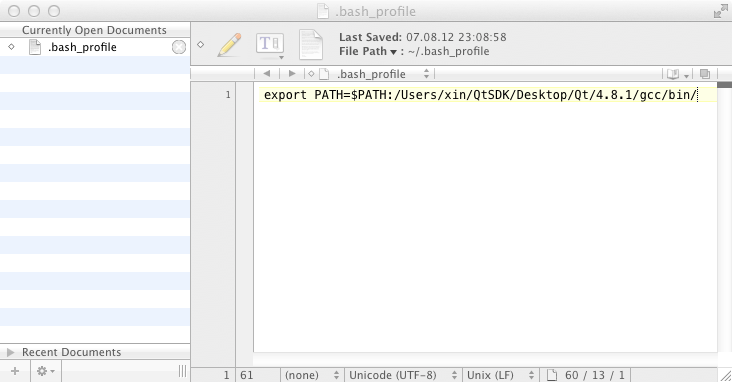The width and height of the screenshot is (732, 382).
Task: Change encoding from Unicode (UTF-8) popup
Action: [403, 375]
